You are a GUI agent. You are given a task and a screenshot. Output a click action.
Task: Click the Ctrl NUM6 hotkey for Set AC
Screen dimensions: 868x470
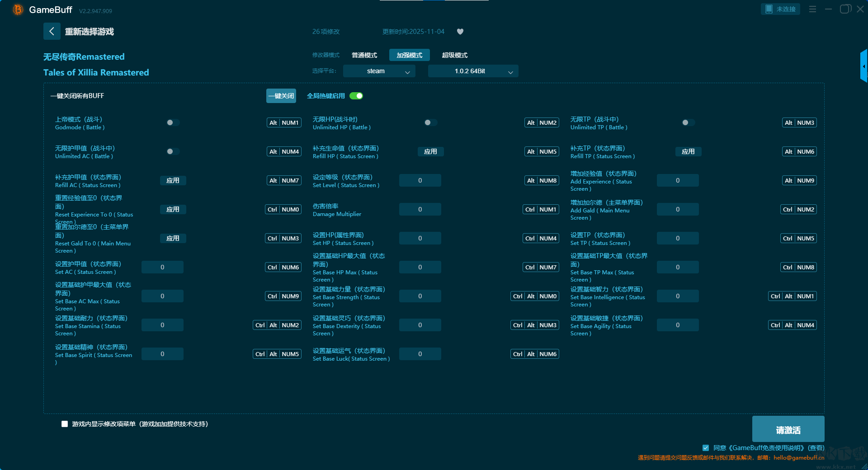283,267
